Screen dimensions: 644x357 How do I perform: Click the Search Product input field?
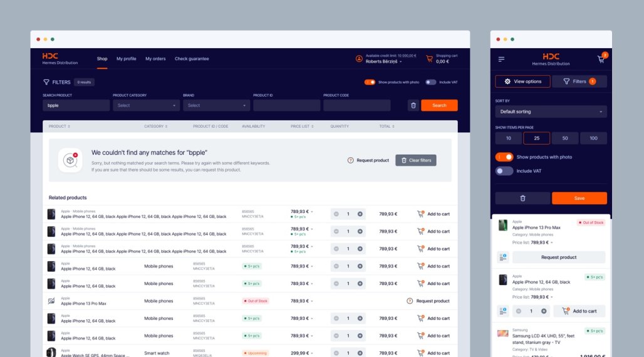76,105
